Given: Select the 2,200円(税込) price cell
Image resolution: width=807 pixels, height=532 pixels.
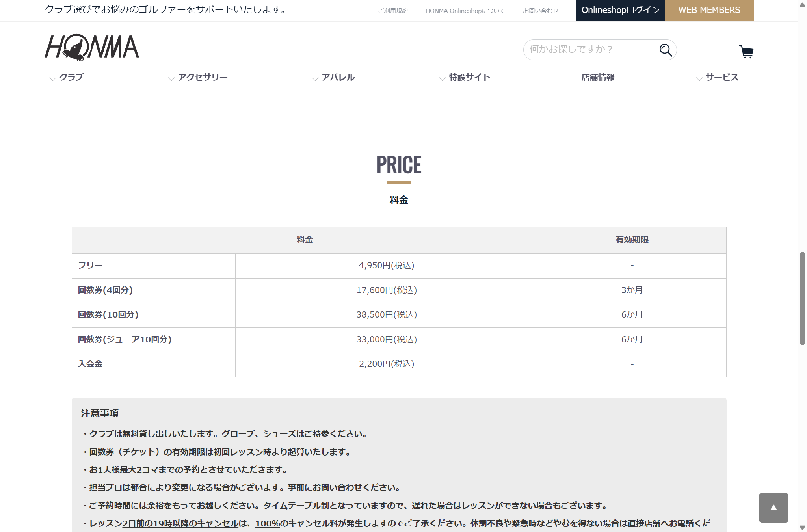Looking at the screenshot, I should [x=387, y=364].
